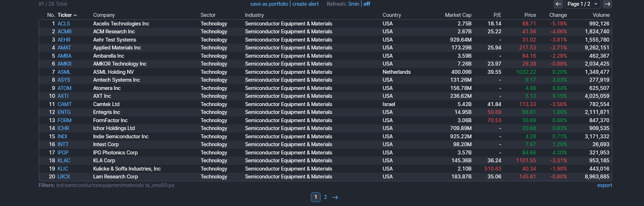
Task: Open the AMAT ticker link
Action: 64,48
